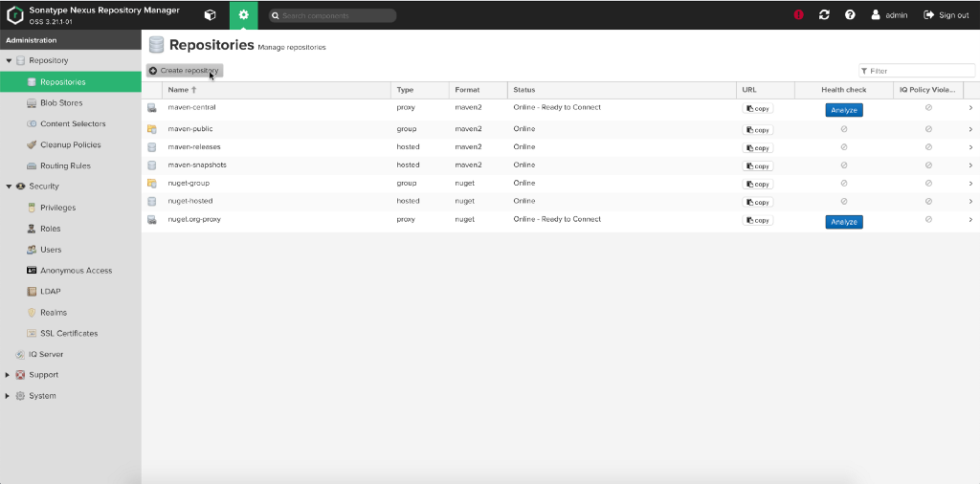Sign out of Nexus

pos(947,15)
